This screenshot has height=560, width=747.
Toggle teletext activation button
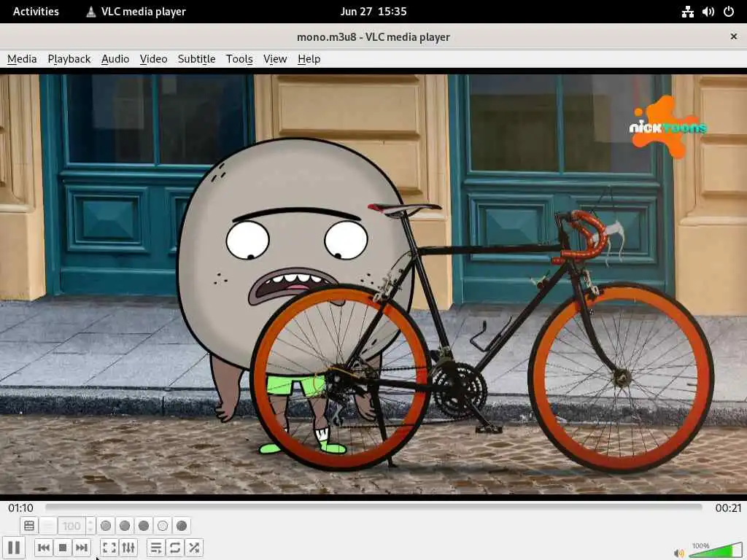tap(29, 526)
